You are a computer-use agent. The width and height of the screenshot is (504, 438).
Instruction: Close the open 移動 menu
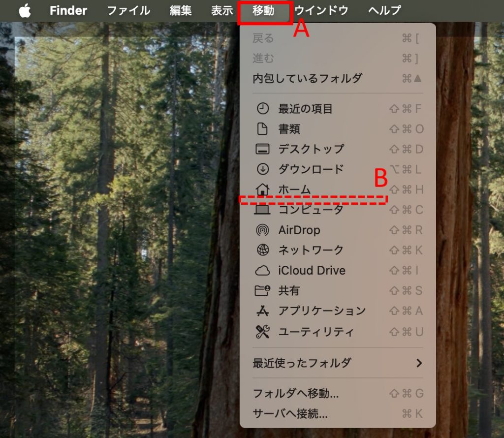(x=264, y=11)
